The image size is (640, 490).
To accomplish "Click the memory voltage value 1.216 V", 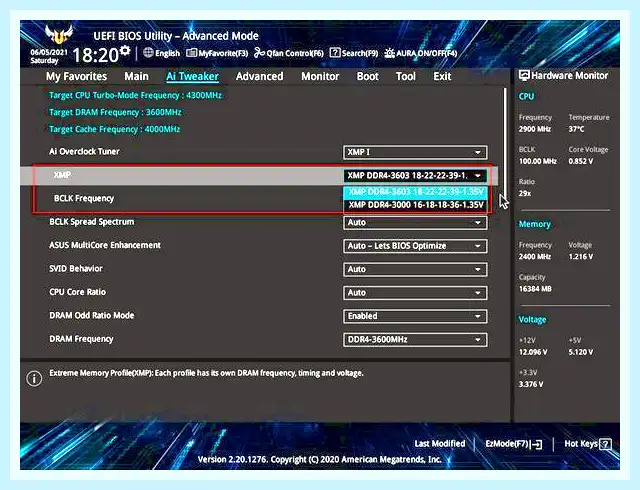I will click(580, 257).
